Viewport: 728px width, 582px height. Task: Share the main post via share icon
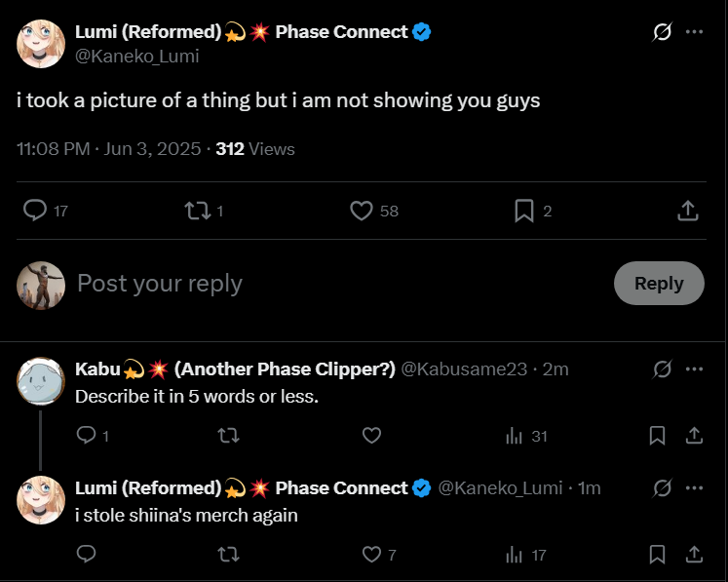coord(686,211)
